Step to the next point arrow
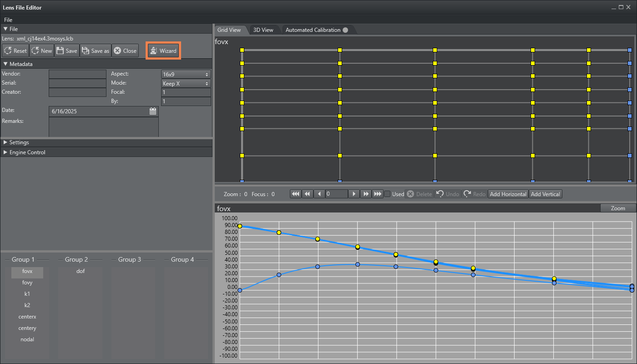The width and height of the screenshot is (637, 364). 354,194
